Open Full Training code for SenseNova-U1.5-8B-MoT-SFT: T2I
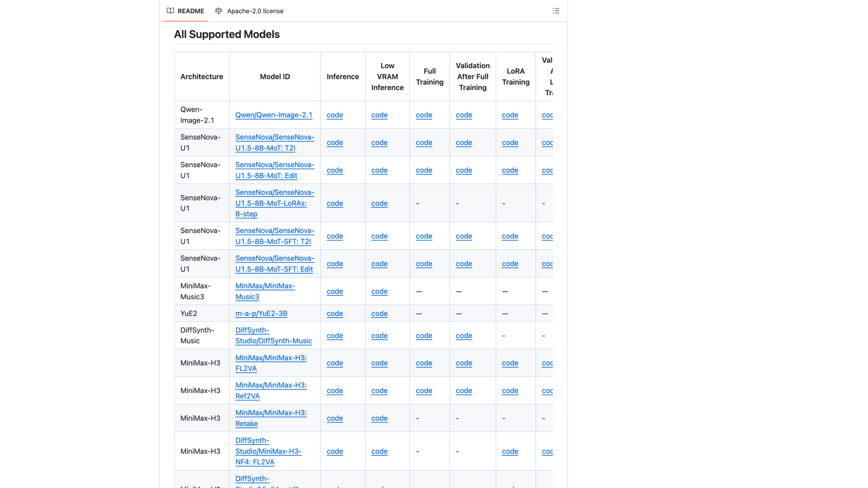868x488 pixels. pyautogui.click(x=424, y=236)
